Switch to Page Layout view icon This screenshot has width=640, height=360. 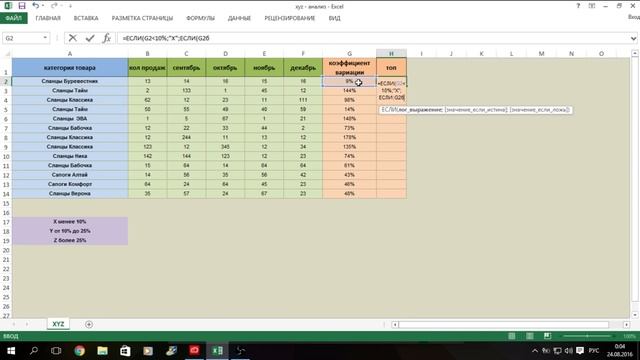click(x=529, y=336)
